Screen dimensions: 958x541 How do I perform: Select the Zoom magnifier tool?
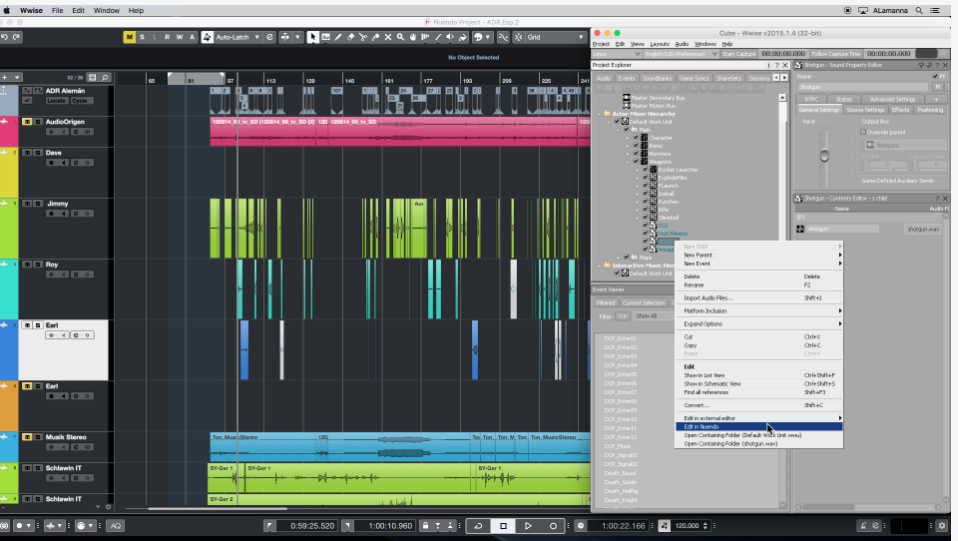400,37
